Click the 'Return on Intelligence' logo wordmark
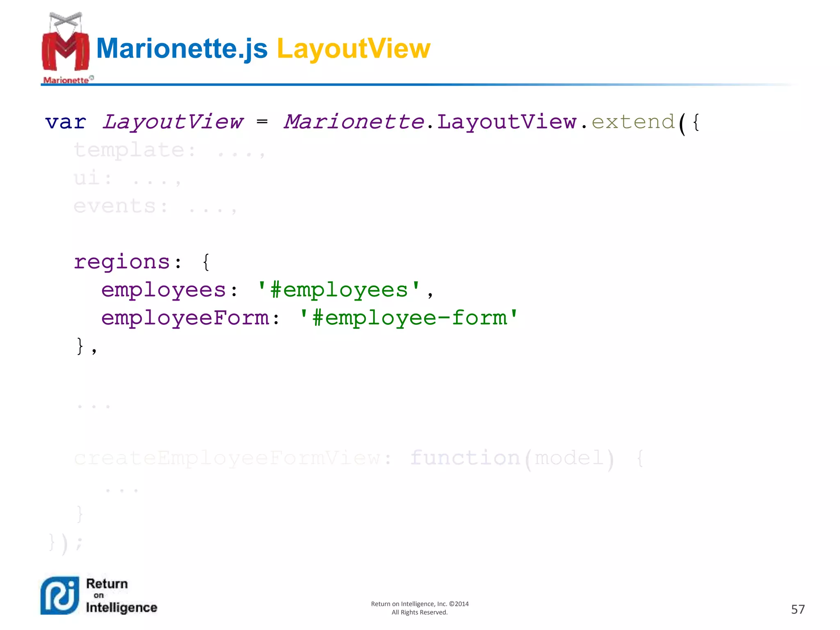Viewport: 840px width, 630px height. (x=121, y=596)
